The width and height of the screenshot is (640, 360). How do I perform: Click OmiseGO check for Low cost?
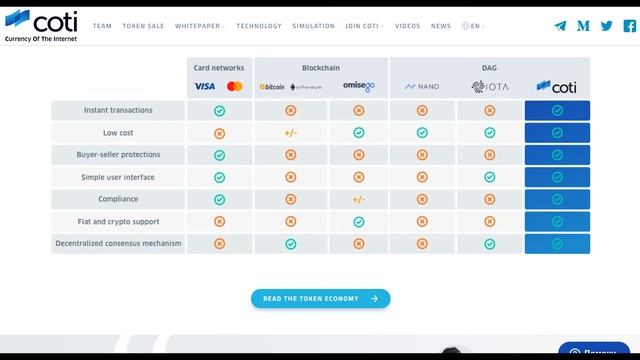[x=359, y=133]
